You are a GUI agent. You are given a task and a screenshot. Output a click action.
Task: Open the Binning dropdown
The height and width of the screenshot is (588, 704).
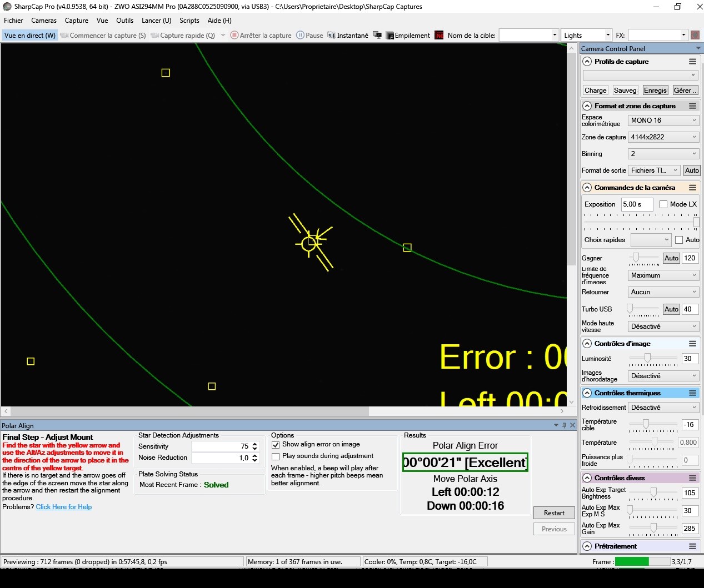663,154
